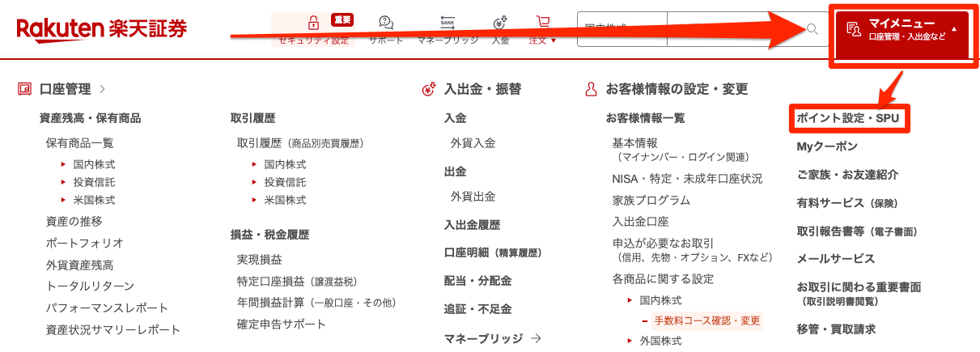Open お客様情報一覧

click(x=646, y=118)
